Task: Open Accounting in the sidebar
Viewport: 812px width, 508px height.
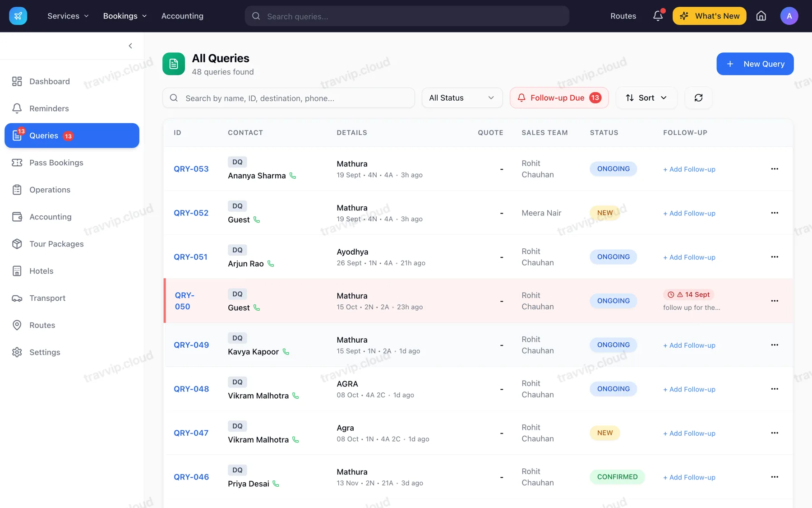Action: pyautogui.click(x=72, y=217)
